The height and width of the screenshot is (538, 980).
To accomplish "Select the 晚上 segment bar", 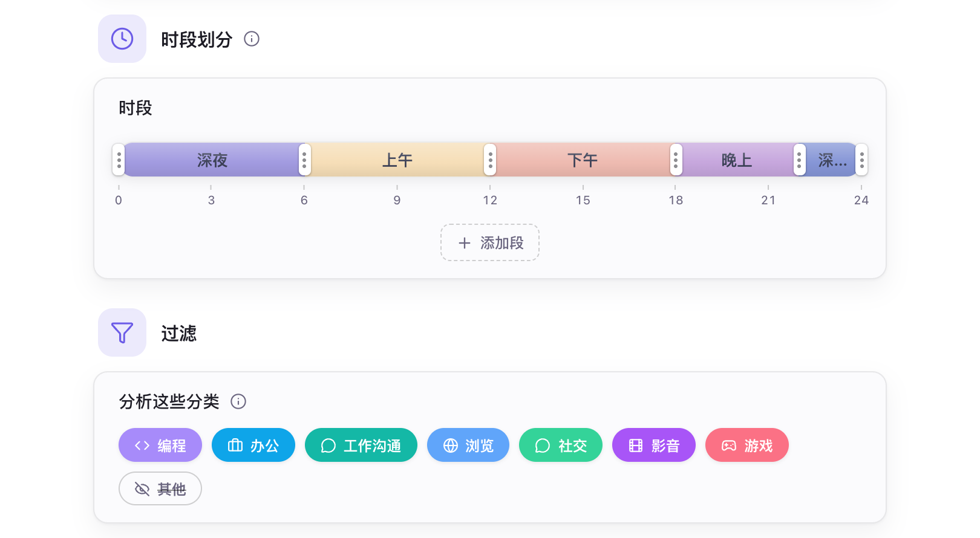I will (737, 160).
